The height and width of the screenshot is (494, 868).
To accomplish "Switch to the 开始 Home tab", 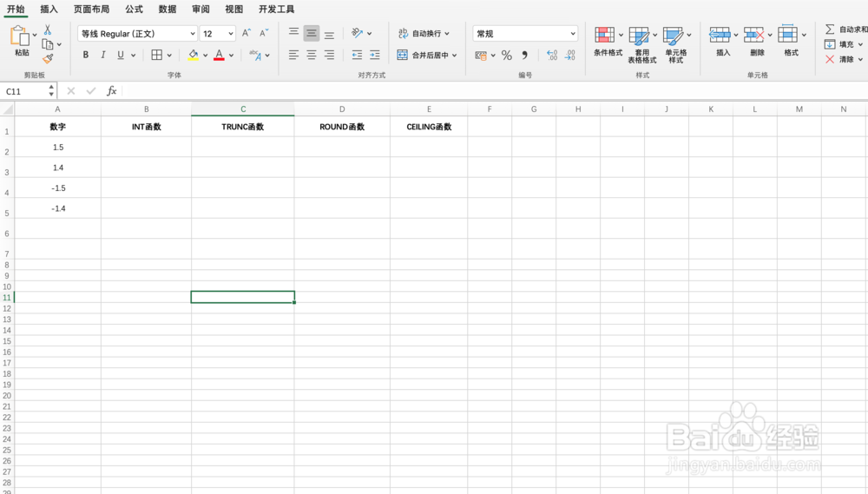I will [16, 9].
